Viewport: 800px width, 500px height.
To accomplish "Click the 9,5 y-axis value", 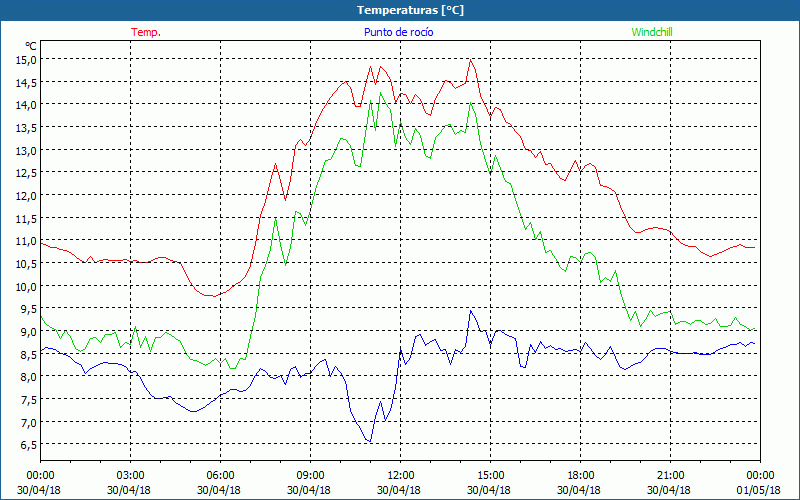I will click(28, 309).
